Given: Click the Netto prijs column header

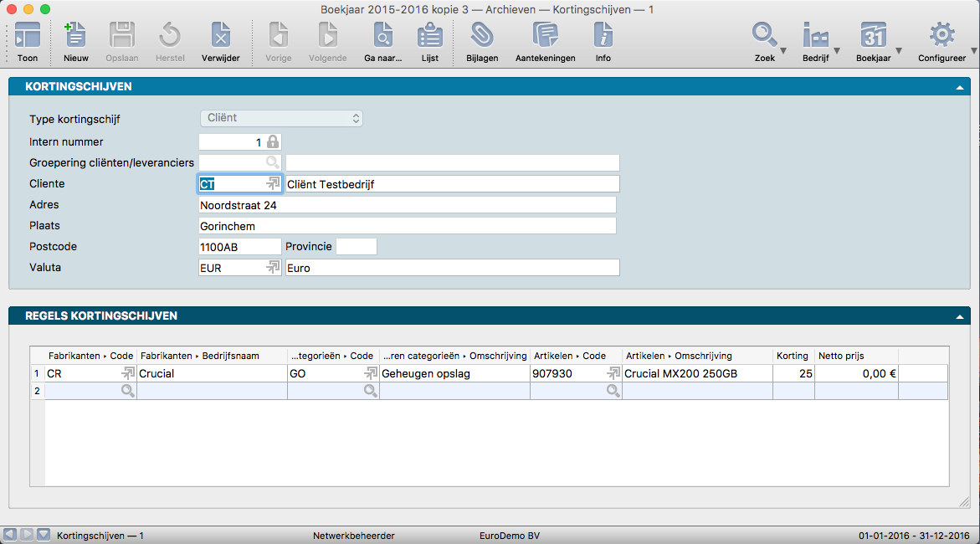Looking at the screenshot, I should coord(857,356).
